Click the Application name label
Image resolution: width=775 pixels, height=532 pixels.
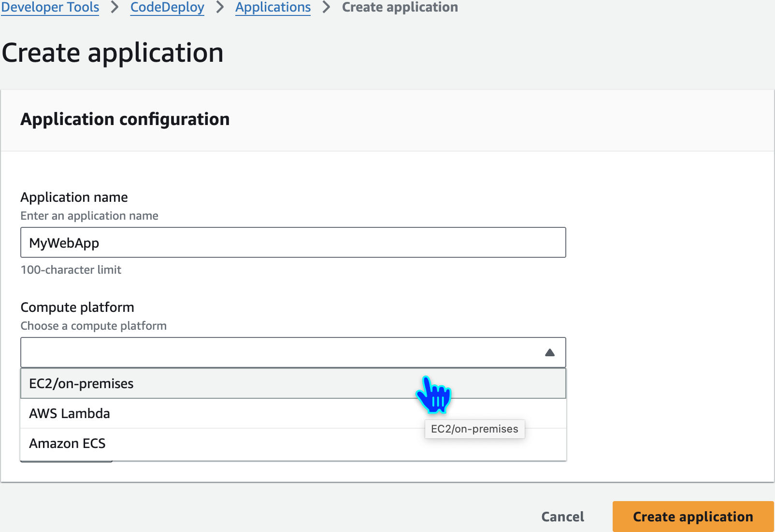point(74,197)
